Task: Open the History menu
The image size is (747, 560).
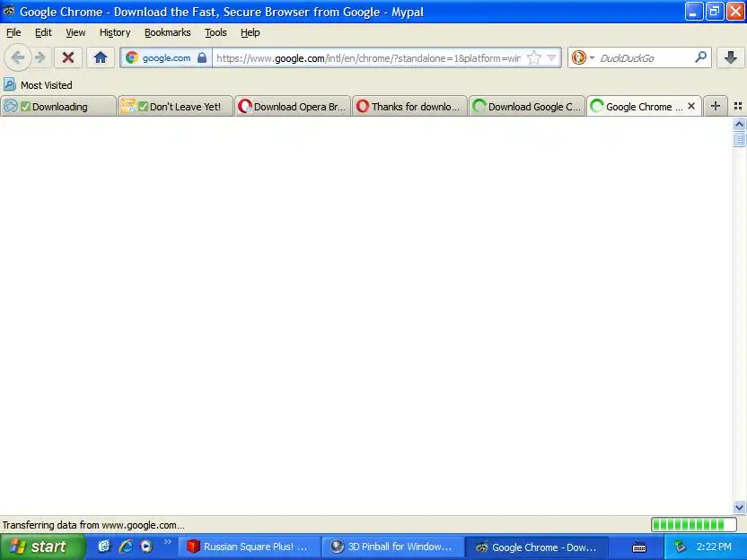Action: pos(115,32)
